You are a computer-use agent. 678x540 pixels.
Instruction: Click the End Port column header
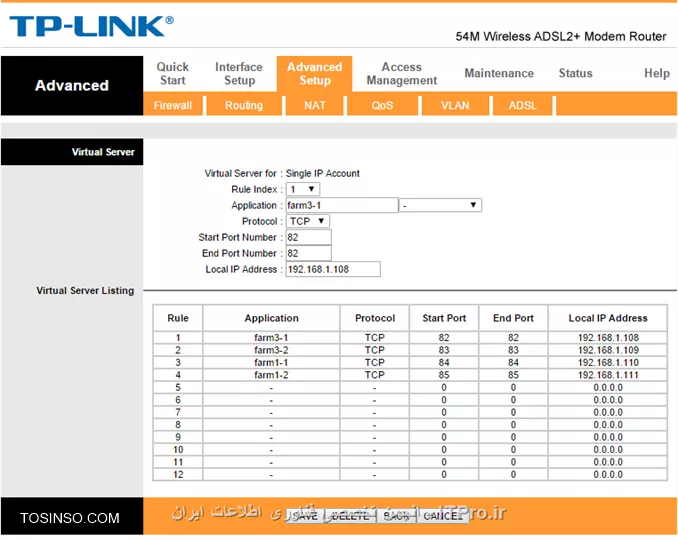point(513,318)
